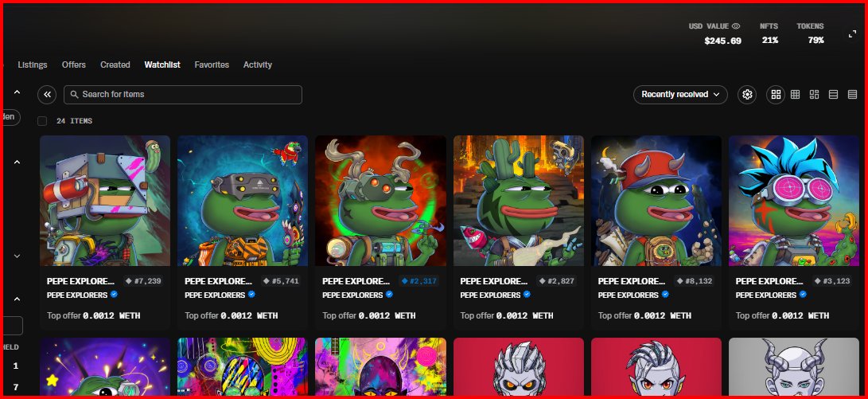
Task: Open the gear settings button near sort dropdown
Action: point(747,95)
